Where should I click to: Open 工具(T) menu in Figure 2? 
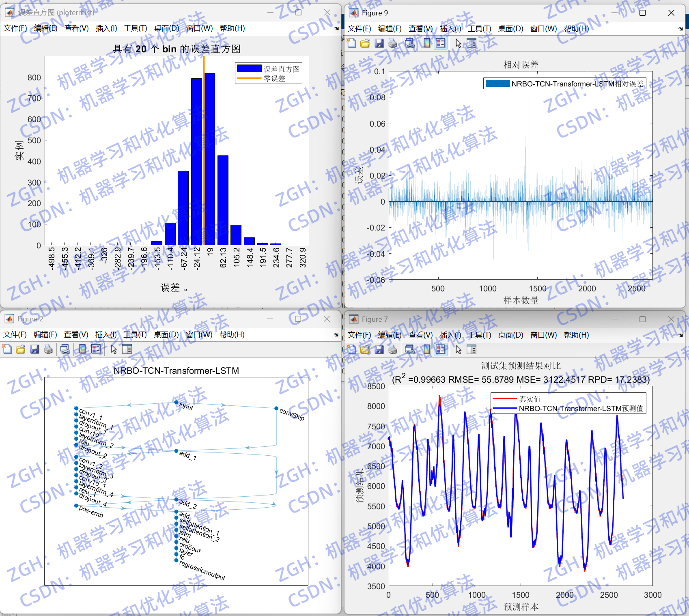pos(135,334)
